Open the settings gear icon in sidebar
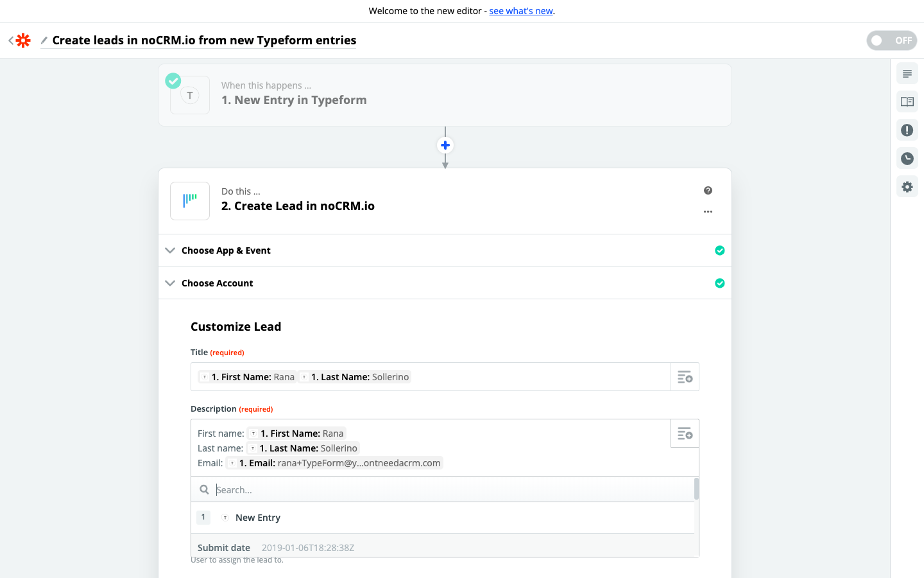 (x=907, y=187)
